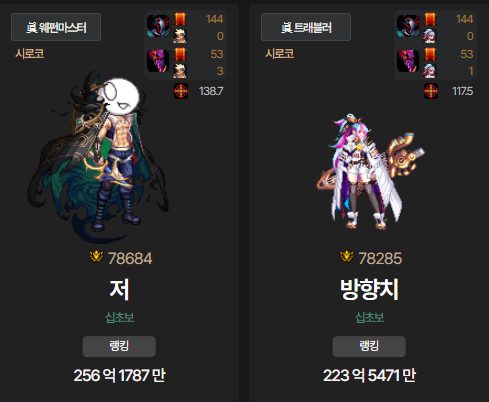
Task: Select the Weapon Master character sprite
Action: click(x=98, y=157)
